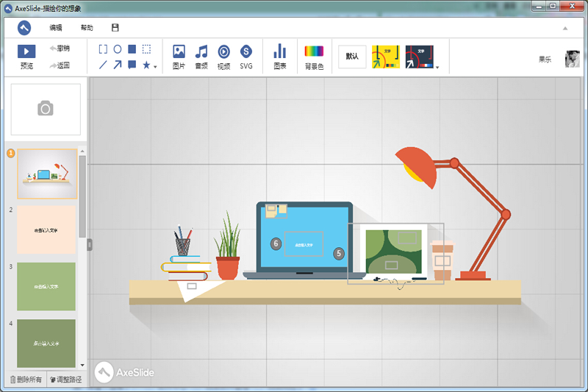Pick the speech bubble shape tool
This screenshot has width=588, height=392.
[x=132, y=65]
